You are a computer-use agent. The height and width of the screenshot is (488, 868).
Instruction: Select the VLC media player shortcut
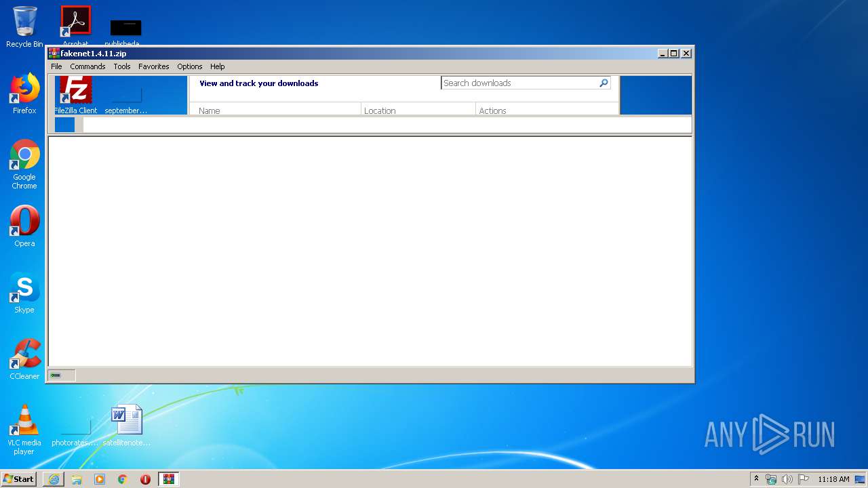click(x=24, y=430)
